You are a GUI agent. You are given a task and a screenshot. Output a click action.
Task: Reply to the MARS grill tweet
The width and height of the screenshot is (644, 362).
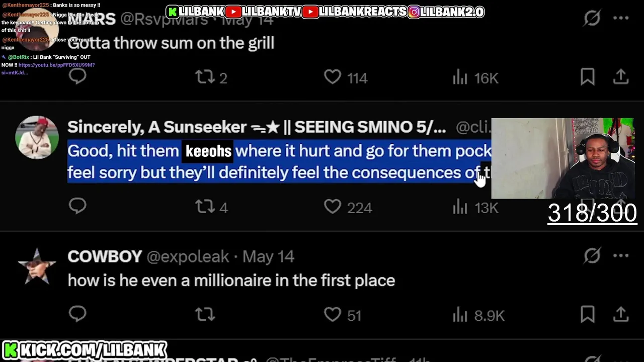point(77,77)
